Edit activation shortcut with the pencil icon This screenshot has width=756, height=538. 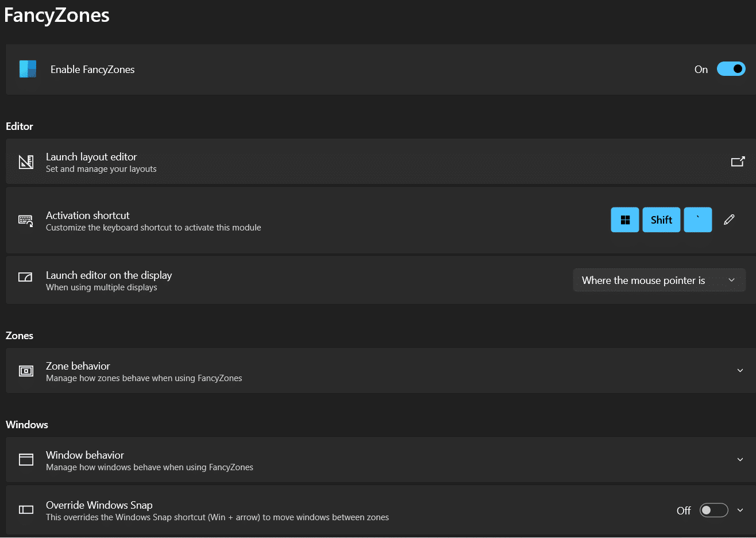pos(729,220)
